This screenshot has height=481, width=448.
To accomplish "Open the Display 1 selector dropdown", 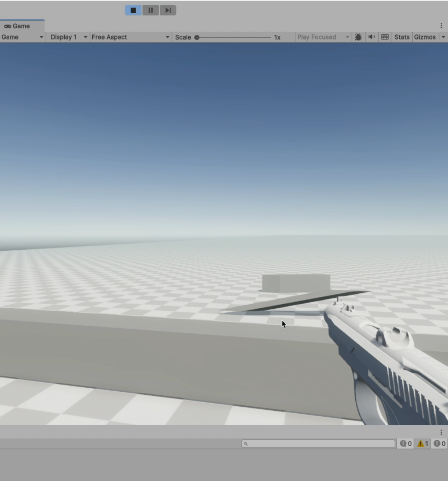I will pyautogui.click(x=68, y=37).
